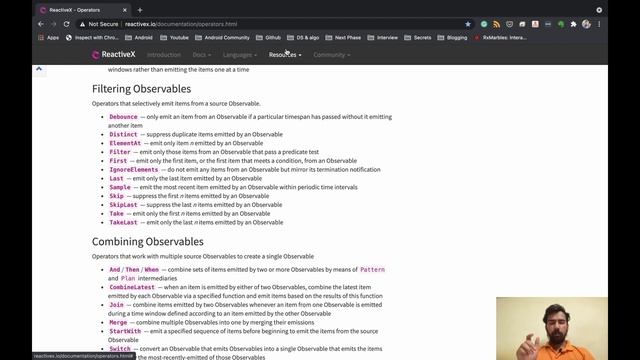This screenshot has width=640, height=360.
Task: Open the Youtube bookmark folder
Action: [x=175, y=38]
